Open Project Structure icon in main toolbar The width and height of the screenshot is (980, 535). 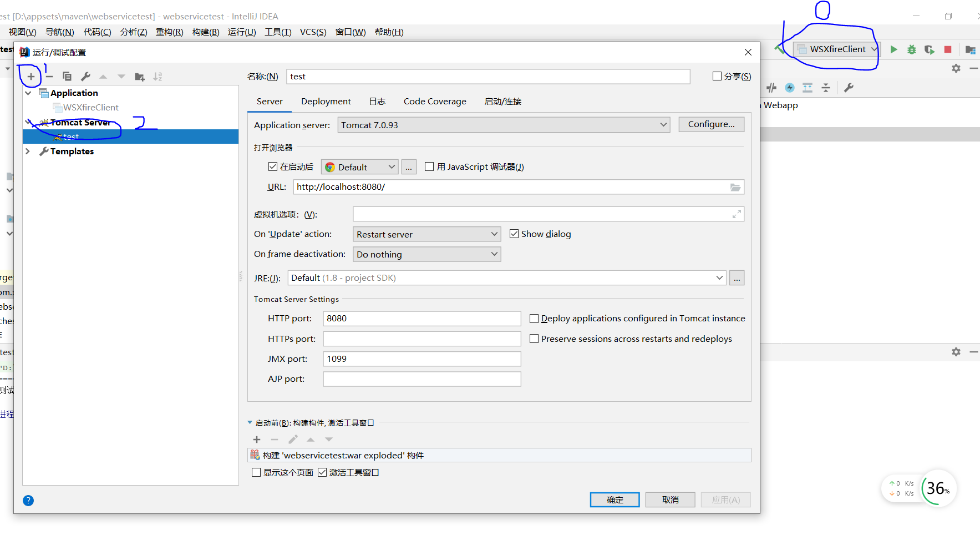point(970,49)
